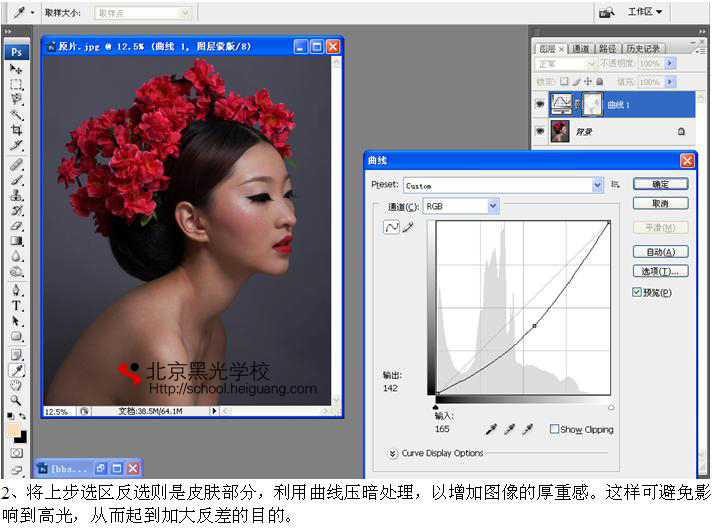Select the Gradient tool
The image size is (715, 528).
pos(16,241)
